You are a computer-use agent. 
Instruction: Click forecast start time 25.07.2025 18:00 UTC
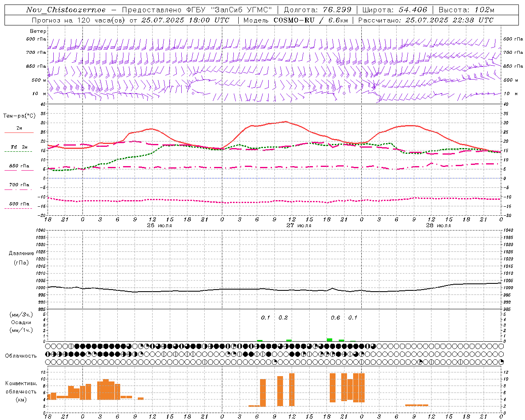[185, 20]
